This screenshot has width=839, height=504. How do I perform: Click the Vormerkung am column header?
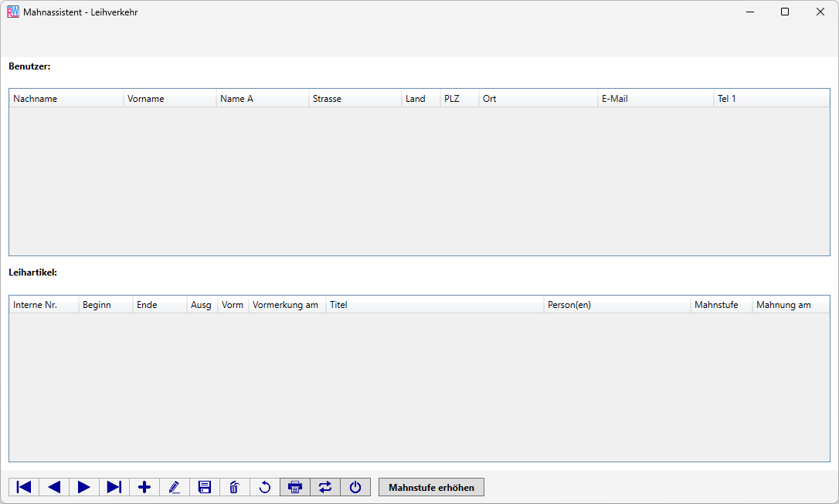pos(287,305)
